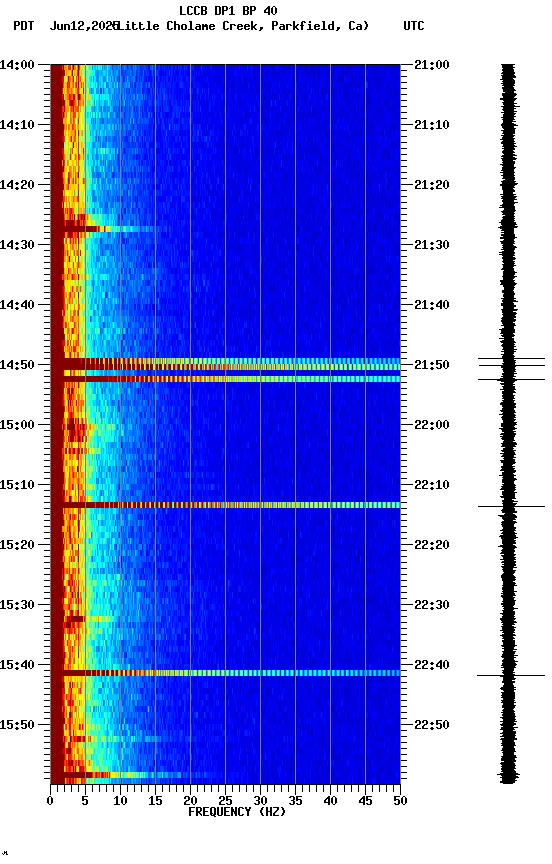This screenshot has width=552, height=864.
Task: Click the 25 Hz frequency tick label
Action: [225, 801]
